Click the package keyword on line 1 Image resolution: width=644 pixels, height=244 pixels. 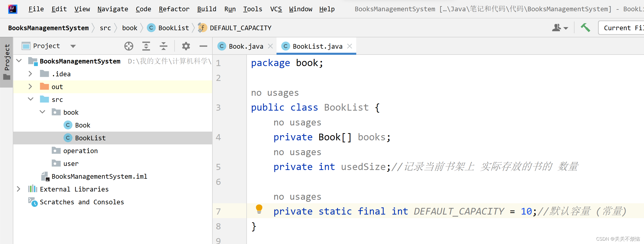coord(270,63)
